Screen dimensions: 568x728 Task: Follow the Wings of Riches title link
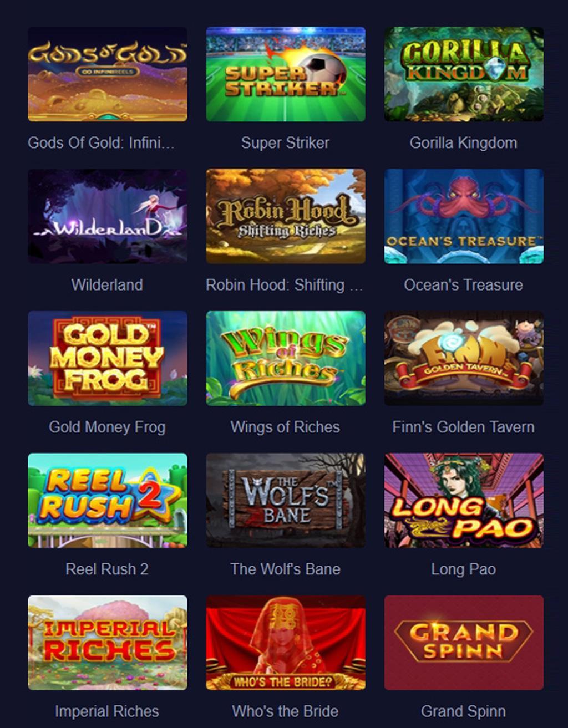point(285,427)
